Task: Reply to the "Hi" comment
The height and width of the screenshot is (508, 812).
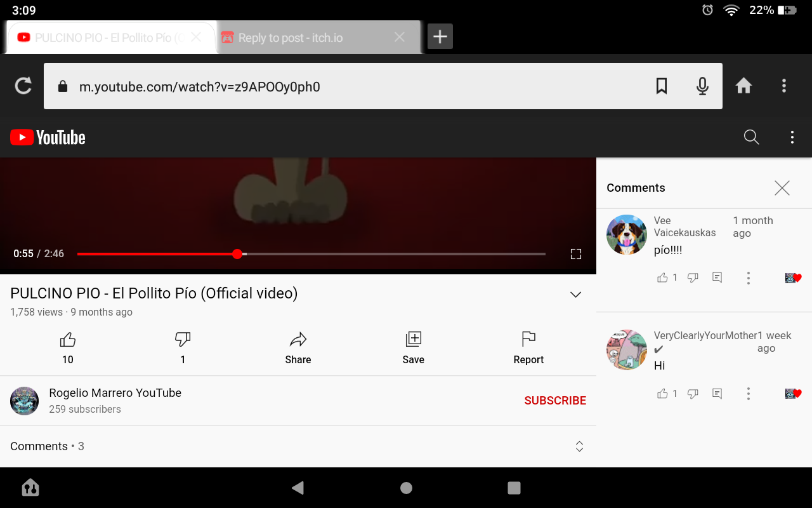Action: pos(717,394)
